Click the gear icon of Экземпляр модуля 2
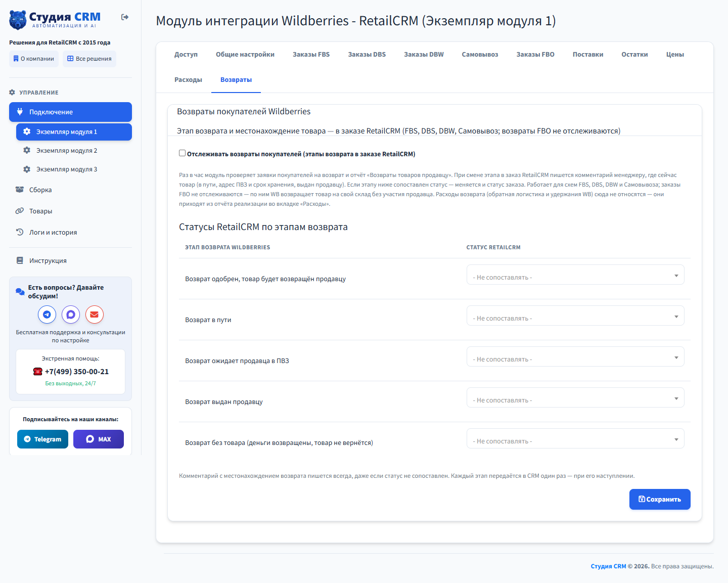 tap(27, 150)
